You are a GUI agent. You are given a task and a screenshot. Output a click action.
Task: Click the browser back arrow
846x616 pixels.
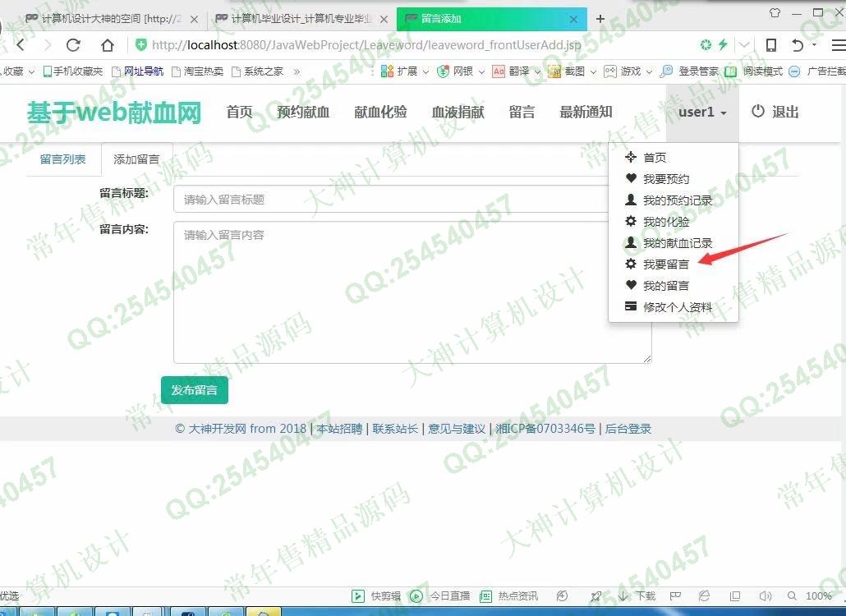21,45
